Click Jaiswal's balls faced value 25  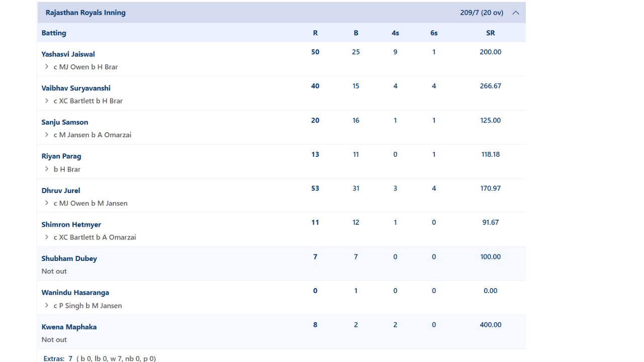(356, 52)
